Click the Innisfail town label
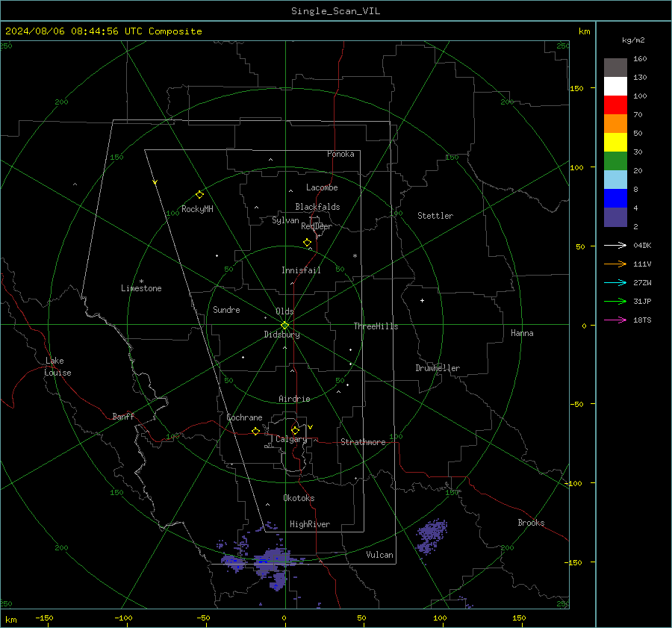Viewport: 672px width, 628px height. coord(301,270)
